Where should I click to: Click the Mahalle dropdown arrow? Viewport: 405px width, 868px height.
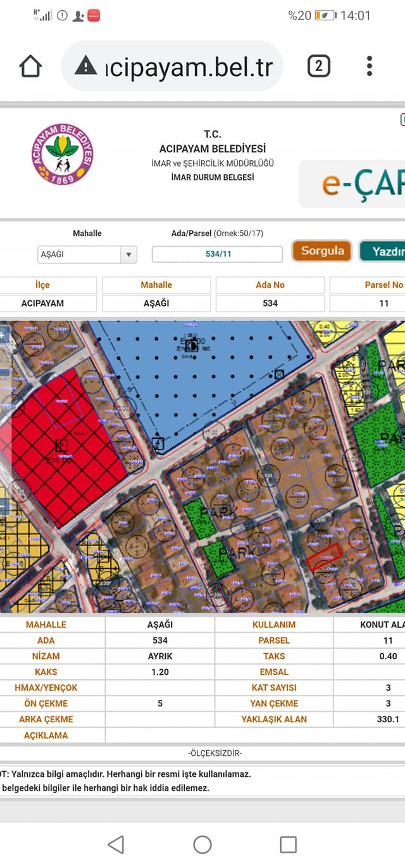tap(129, 255)
